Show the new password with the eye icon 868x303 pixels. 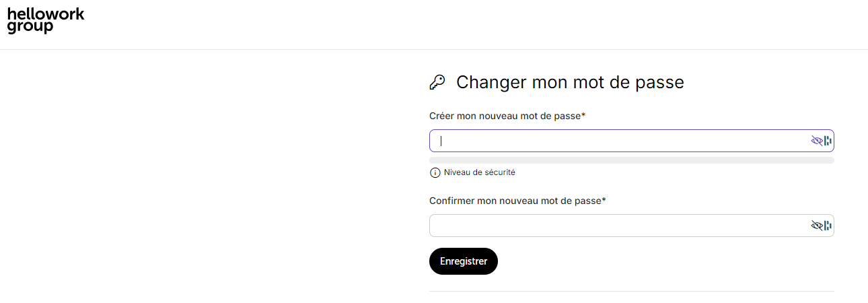point(817,141)
